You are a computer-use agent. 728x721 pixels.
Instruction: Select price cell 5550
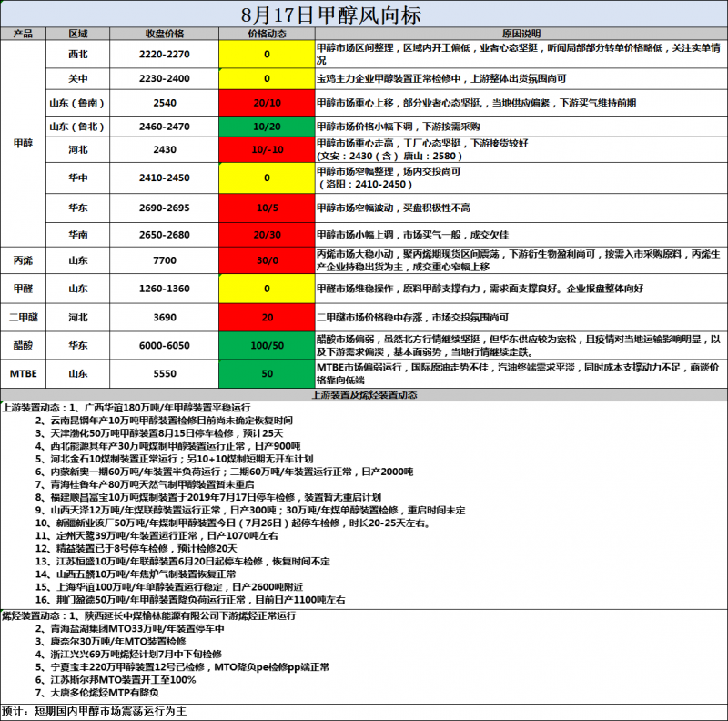click(x=165, y=374)
